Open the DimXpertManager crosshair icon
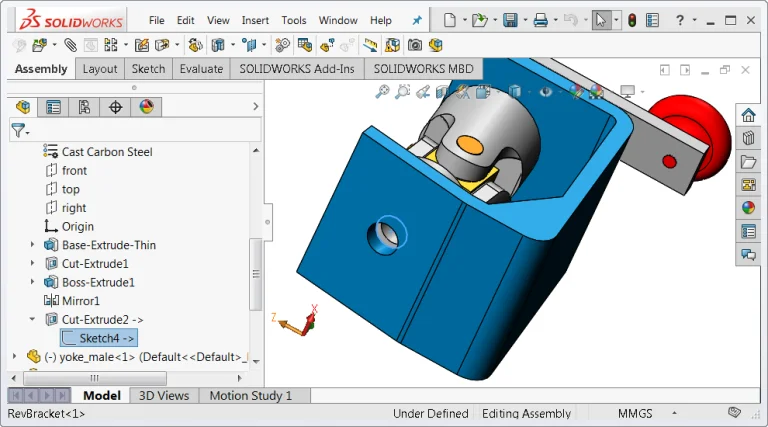 (x=116, y=107)
